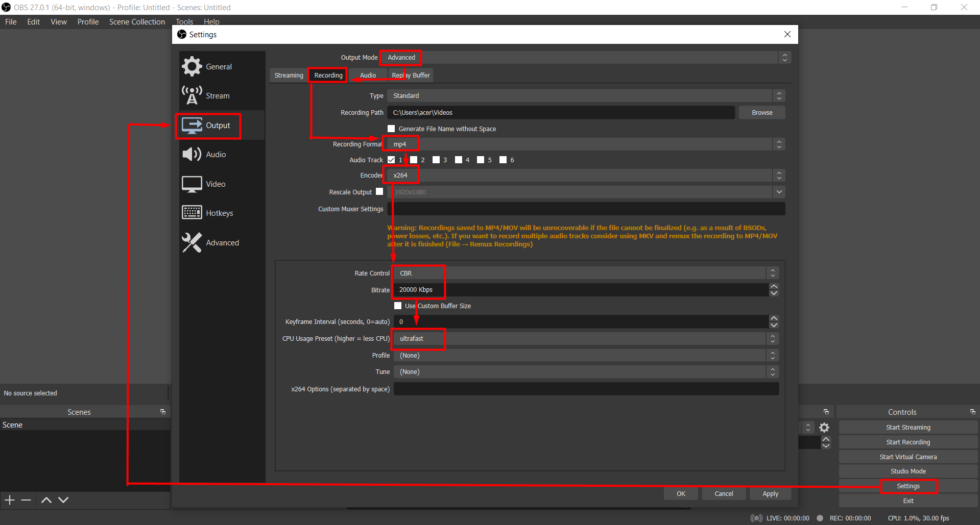
Task: Open recording Type dropdown
Action: (x=586, y=95)
